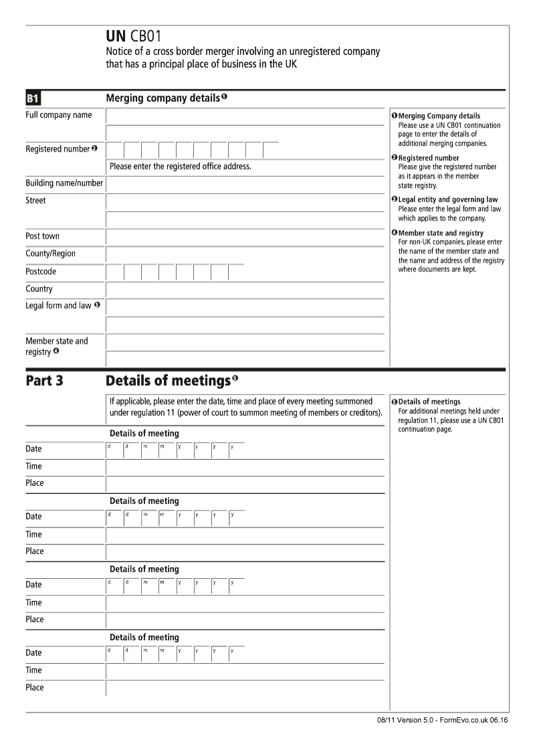Image resolution: width=535 pixels, height=756 pixels.
Task: Click footnote marker 2 next to Registered number label
Action: (94, 148)
